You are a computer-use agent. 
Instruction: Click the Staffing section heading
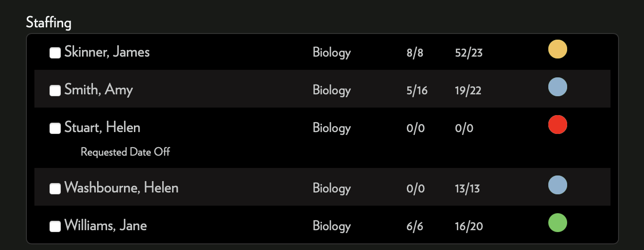click(49, 22)
